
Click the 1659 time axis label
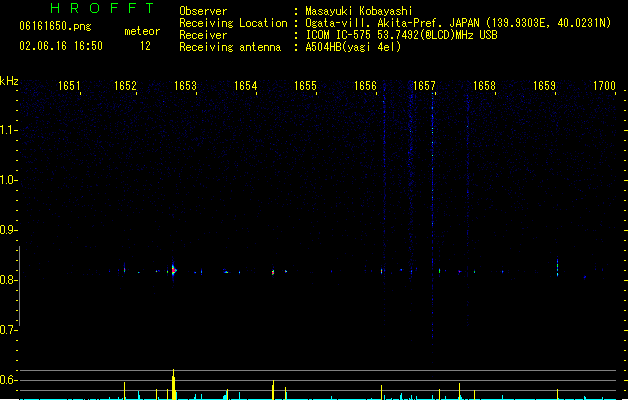(544, 86)
